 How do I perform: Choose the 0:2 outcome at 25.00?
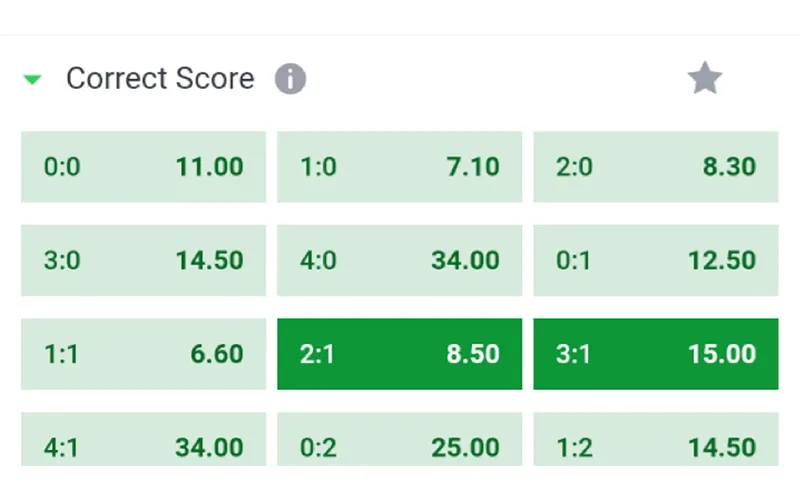[399, 439]
